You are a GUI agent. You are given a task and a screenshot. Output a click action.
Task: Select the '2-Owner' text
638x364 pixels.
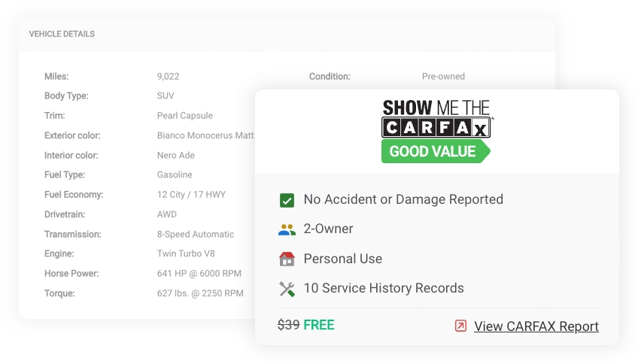point(328,229)
